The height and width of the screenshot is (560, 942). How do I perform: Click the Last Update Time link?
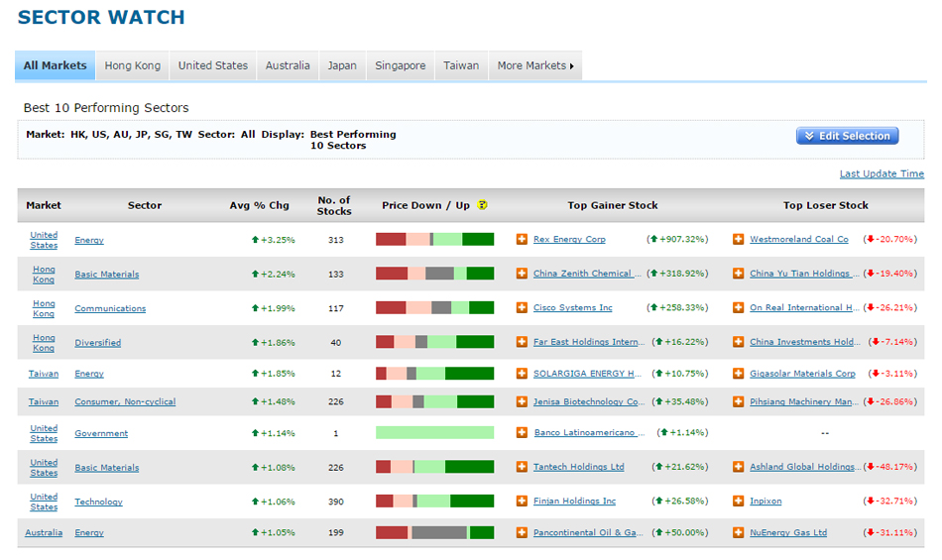tap(882, 173)
